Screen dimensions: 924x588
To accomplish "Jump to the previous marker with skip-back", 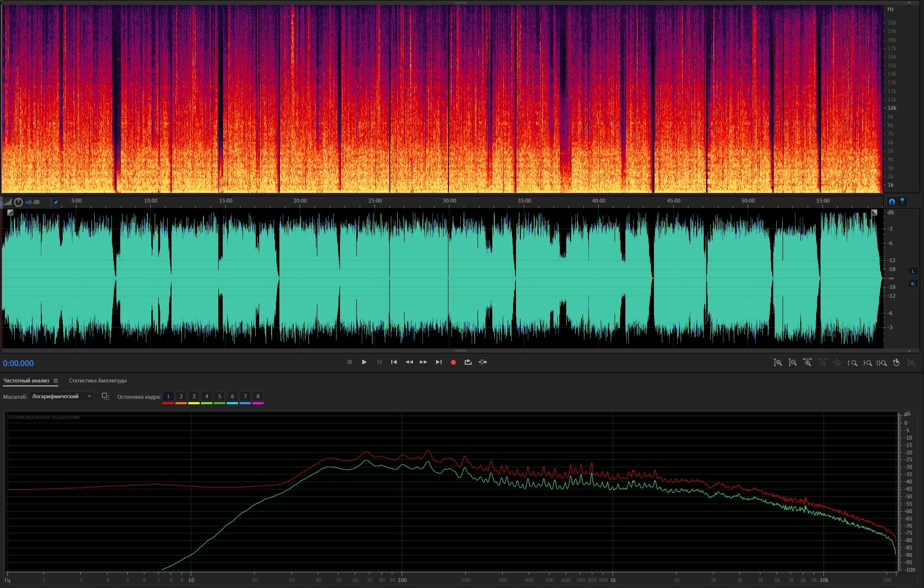I will pyautogui.click(x=394, y=362).
